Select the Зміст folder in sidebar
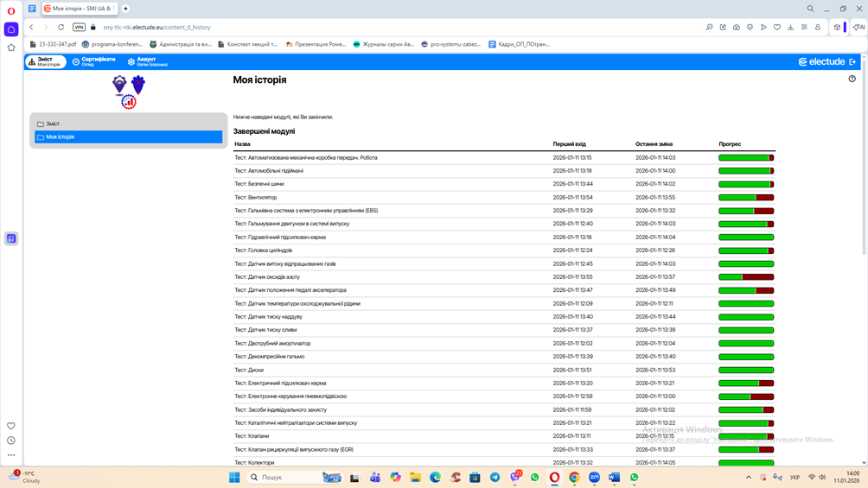The image size is (868, 488). [53, 124]
